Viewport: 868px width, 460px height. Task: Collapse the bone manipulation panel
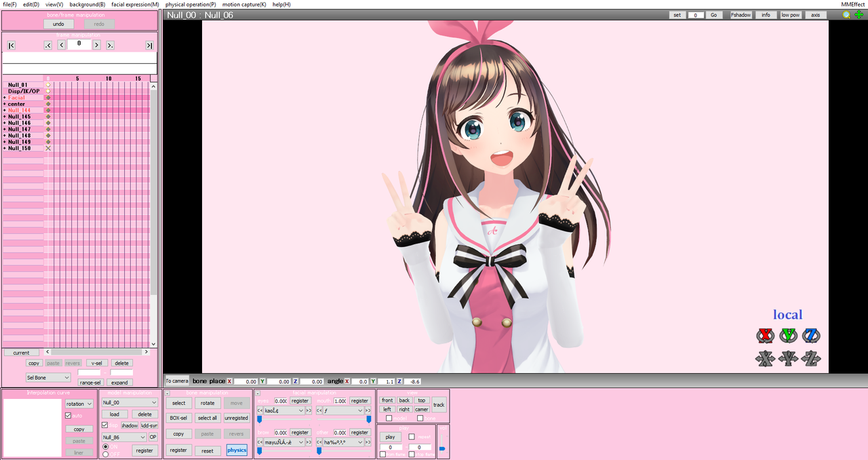tap(167, 393)
